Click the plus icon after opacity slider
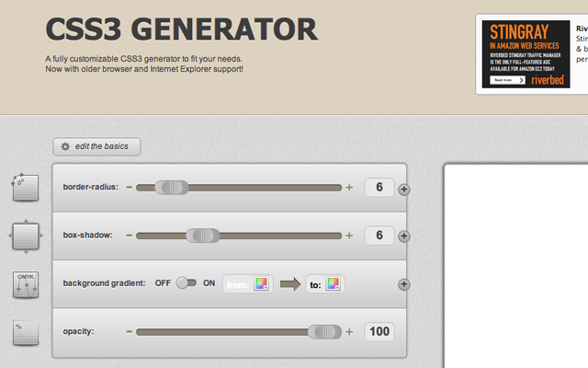The width and height of the screenshot is (588, 368). (x=349, y=331)
